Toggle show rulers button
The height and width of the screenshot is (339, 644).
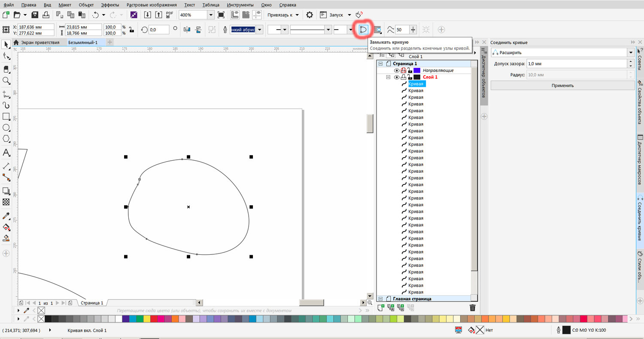click(x=235, y=15)
